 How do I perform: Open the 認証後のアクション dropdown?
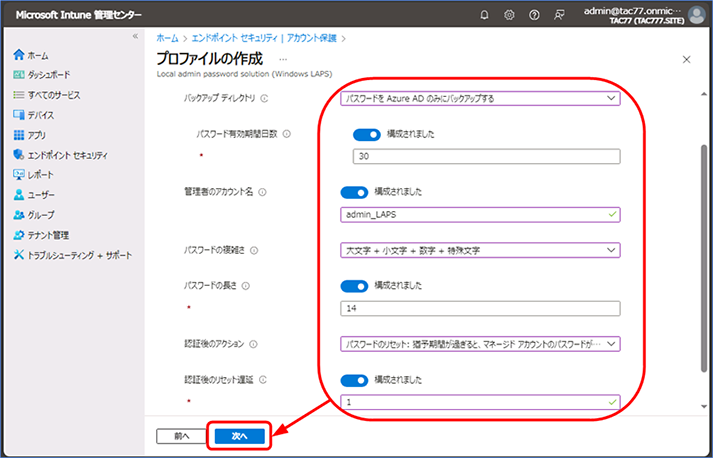pos(480,344)
